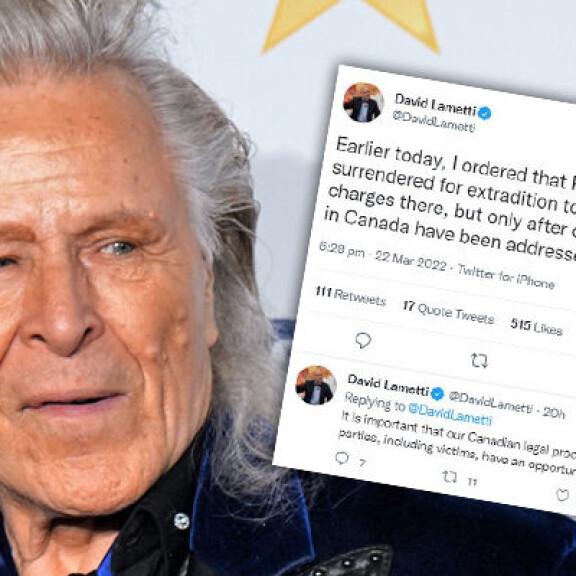View the 111 Retweets list
This screenshot has height=576, width=576.
pos(351,296)
